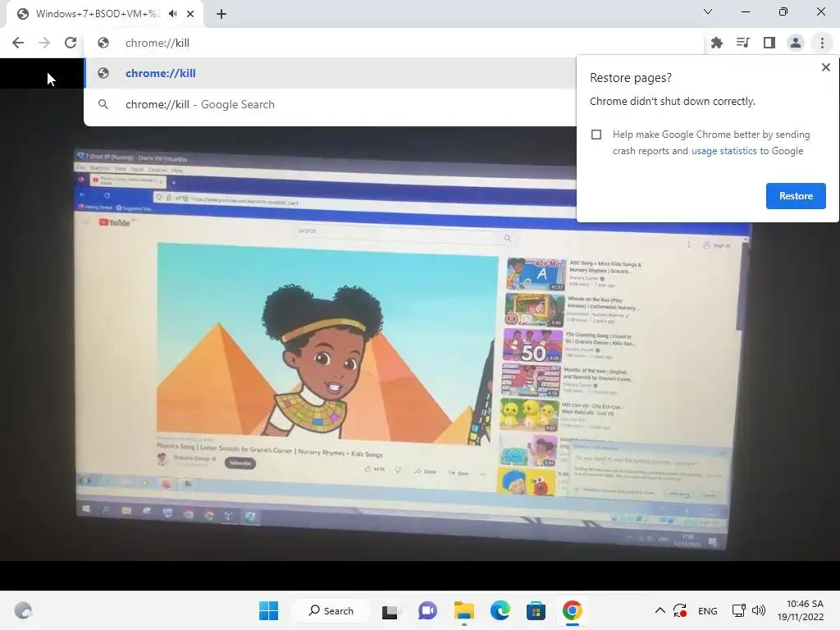The height and width of the screenshot is (630, 840).
Task: Open the usage statistics link
Action: point(724,151)
